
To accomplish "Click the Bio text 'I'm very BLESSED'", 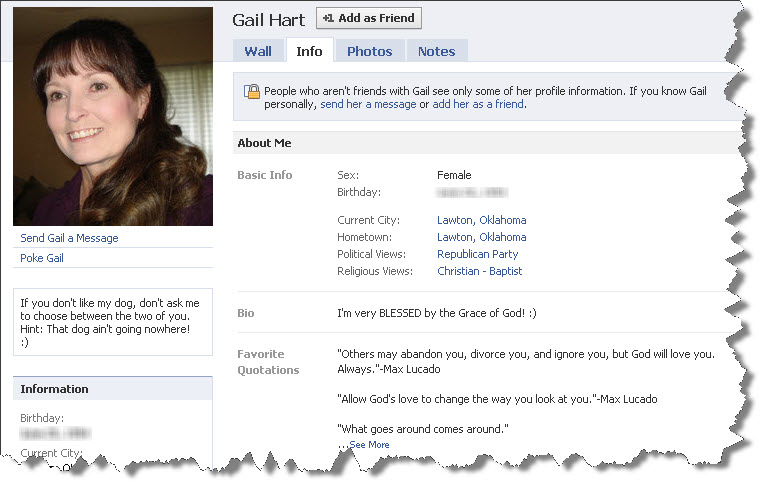I will [x=437, y=313].
